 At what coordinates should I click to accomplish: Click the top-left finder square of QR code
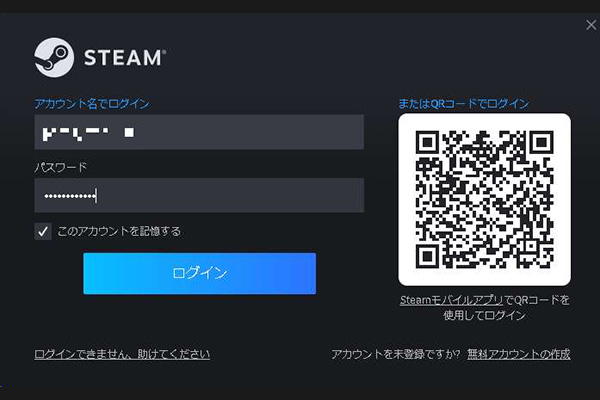[427, 142]
